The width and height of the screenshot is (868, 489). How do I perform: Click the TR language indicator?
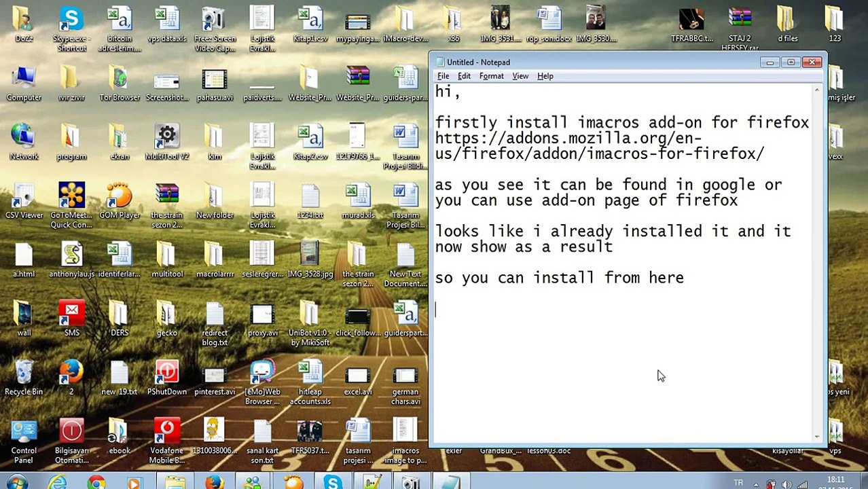[x=738, y=483]
